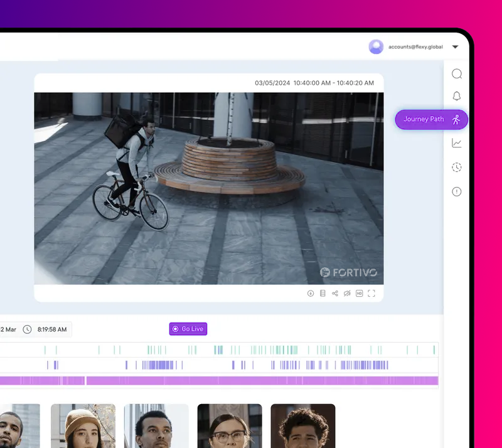502x448 pixels.
Task: Click the pink continuous recording timeline bar
Action: tap(251, 380)
